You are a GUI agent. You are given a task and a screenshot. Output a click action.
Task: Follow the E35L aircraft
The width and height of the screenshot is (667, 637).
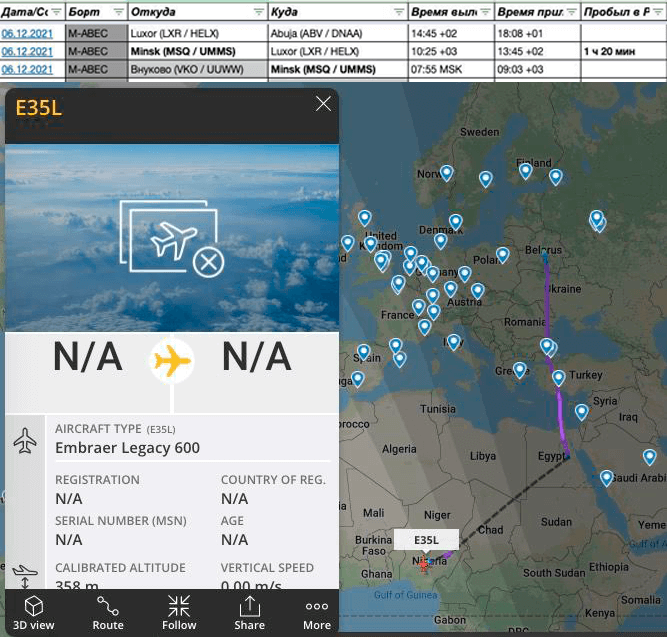point(179,612)
